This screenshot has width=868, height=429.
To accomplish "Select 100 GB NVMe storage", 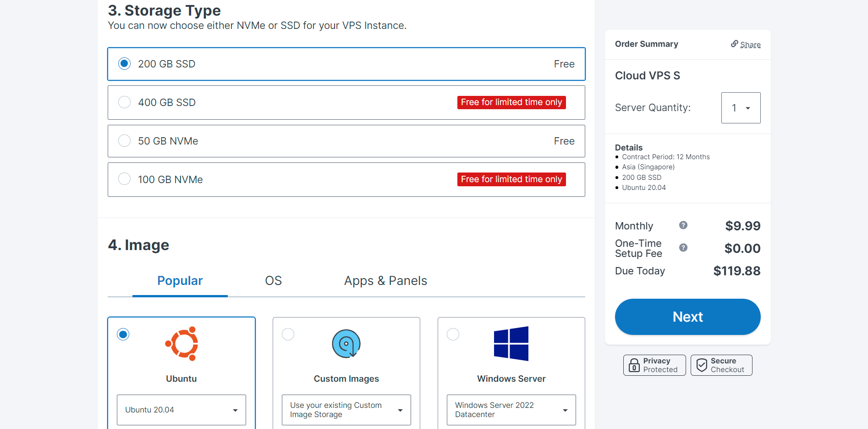I will [x=125, y=179].
